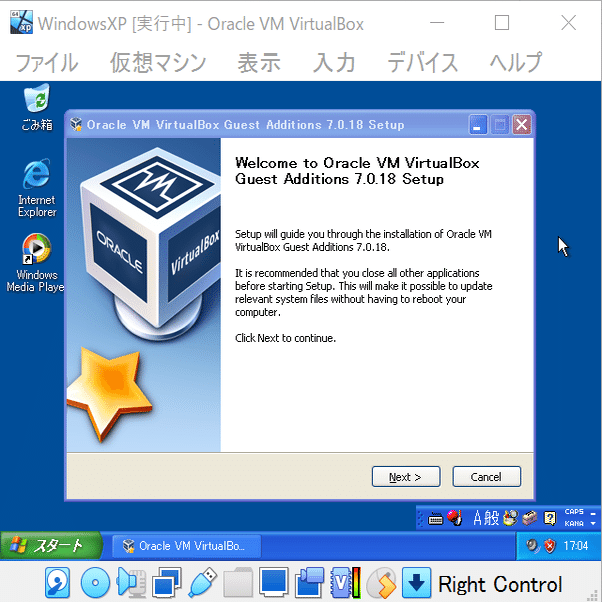Minimize the VirtualBox VM window
602x602 pixels.
click(437, 23)
